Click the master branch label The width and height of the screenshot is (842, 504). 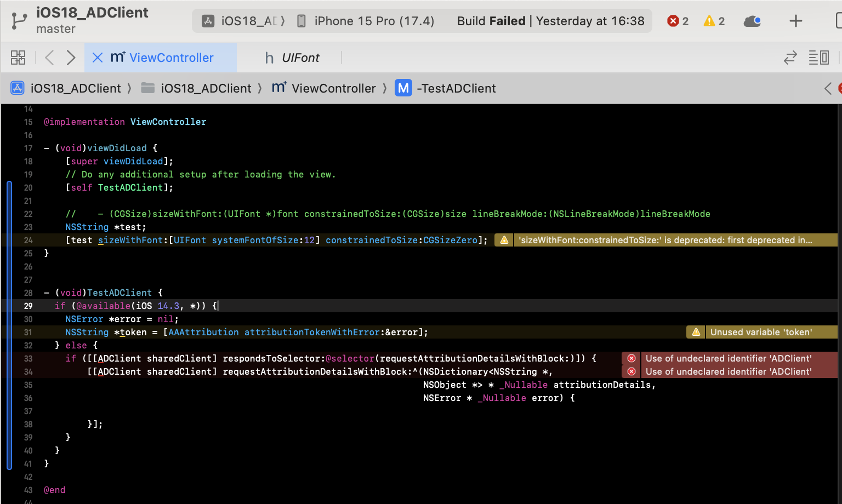tap(56, 29)
